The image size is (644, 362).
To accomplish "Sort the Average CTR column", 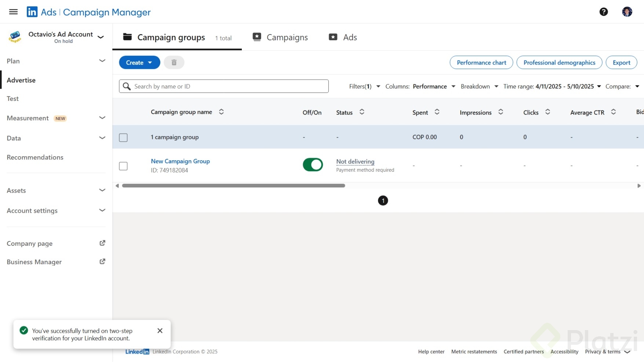I will tap(613, 112).
